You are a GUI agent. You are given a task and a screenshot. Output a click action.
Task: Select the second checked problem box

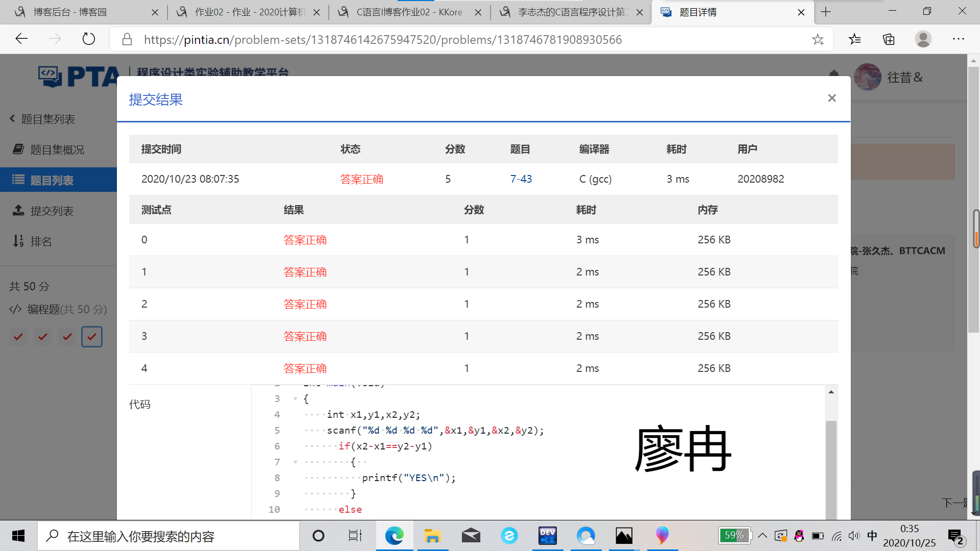tap(43, 337)
